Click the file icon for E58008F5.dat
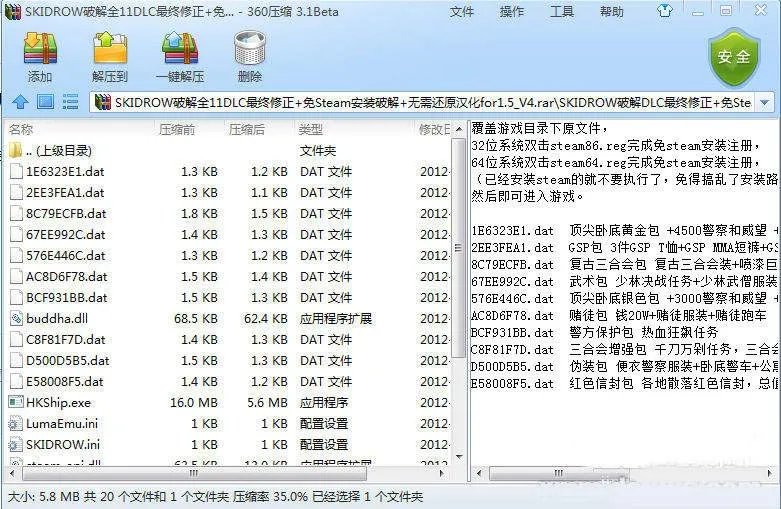 pyautogui.click(x=16, y=382)
